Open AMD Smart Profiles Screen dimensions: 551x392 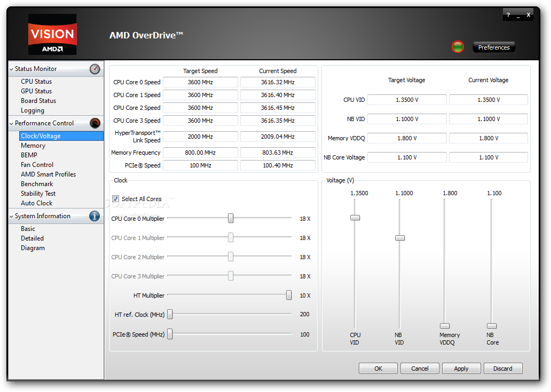point(48,174)
